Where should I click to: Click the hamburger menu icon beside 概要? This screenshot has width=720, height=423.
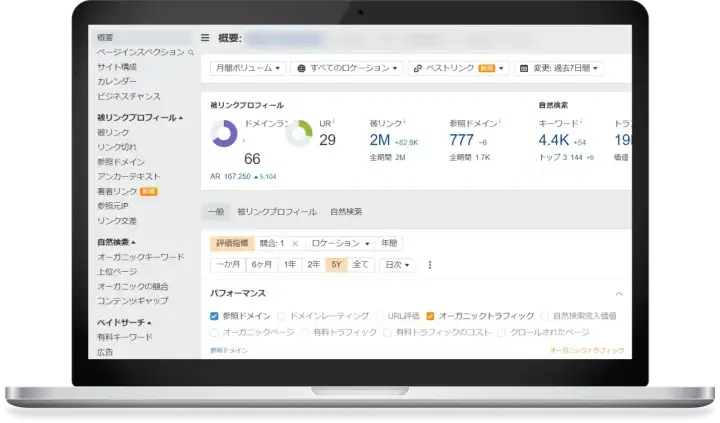click(205, 38)
